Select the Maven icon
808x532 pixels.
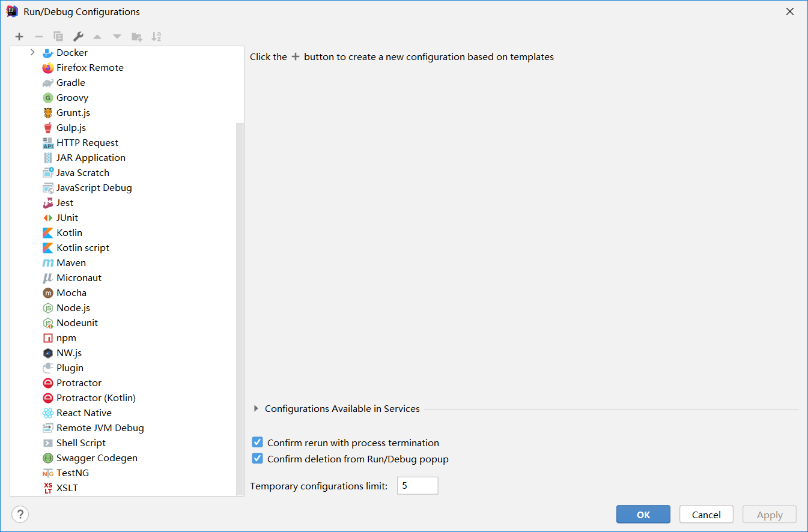point(48,263)
